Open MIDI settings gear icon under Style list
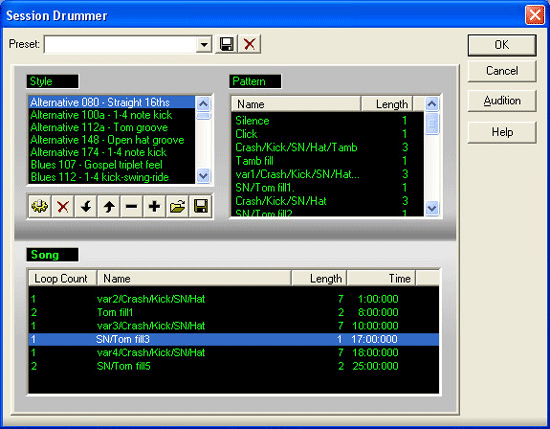This screenshot has height=429, width=550. [x=40, y=206]
